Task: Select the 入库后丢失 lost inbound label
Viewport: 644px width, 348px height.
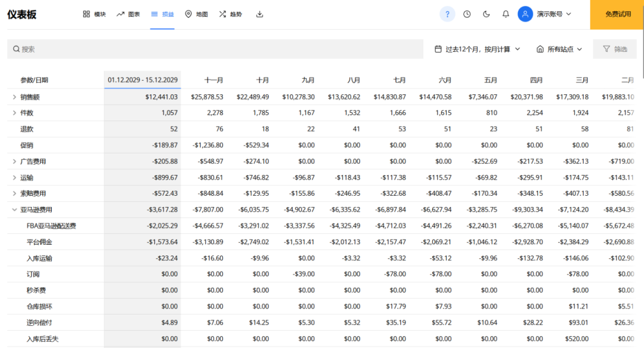Action: tap(43, 339)
